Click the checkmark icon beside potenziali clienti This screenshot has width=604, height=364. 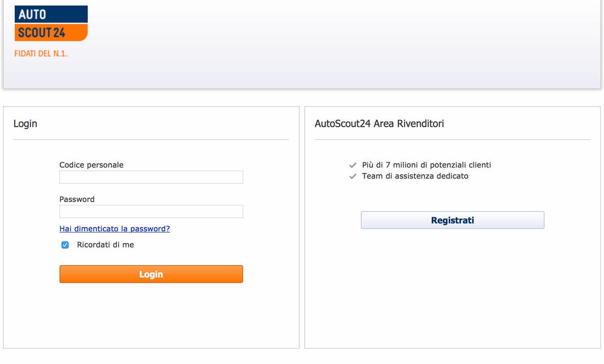(x=353, y=165)
